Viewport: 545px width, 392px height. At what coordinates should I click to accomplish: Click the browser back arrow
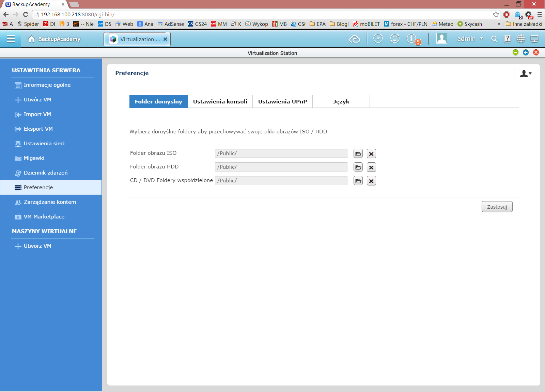pyautogui.click(x=6, y=14)
